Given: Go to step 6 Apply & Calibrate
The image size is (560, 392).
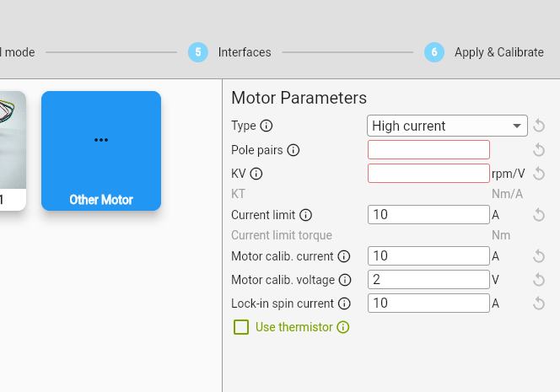Looking at the screenshot, I should tap(484, 52).
